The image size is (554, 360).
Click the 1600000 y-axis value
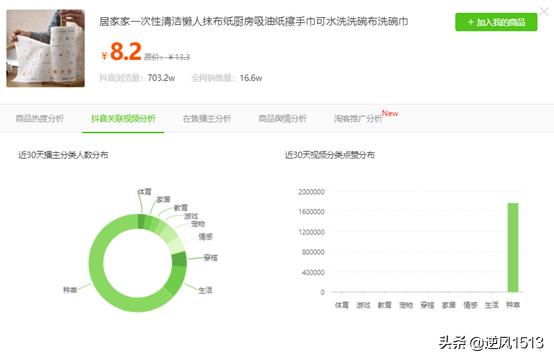(x=311, y=212)
